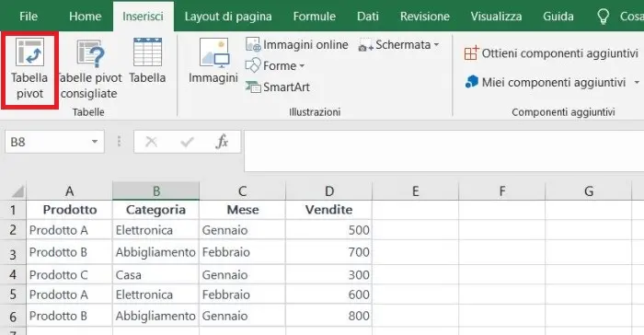Click the formula bar input field
The height and width of the screenshot is (335, 644).
(444, 151)
